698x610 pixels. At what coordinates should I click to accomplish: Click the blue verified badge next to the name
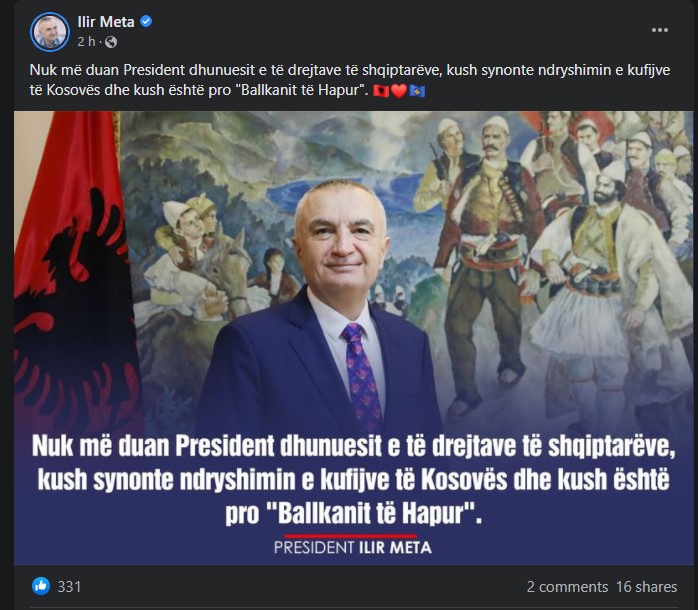tap(146, 21)
